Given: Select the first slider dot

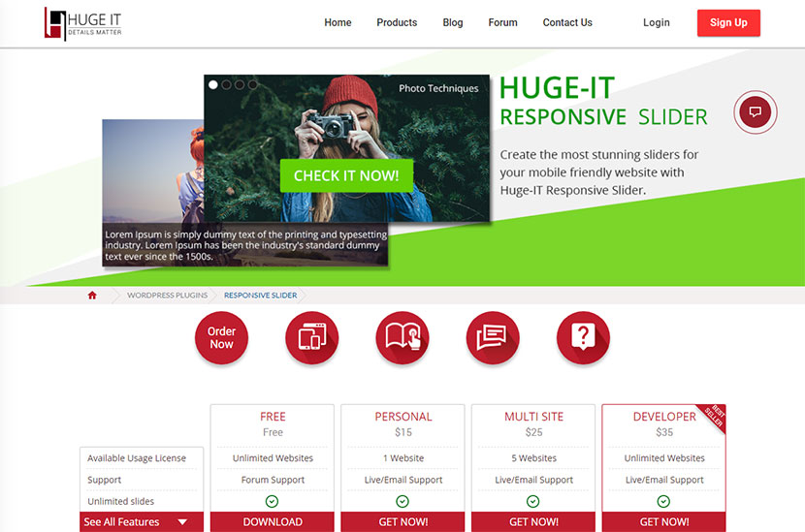Looking at the screenshot, I should (213, 84).
